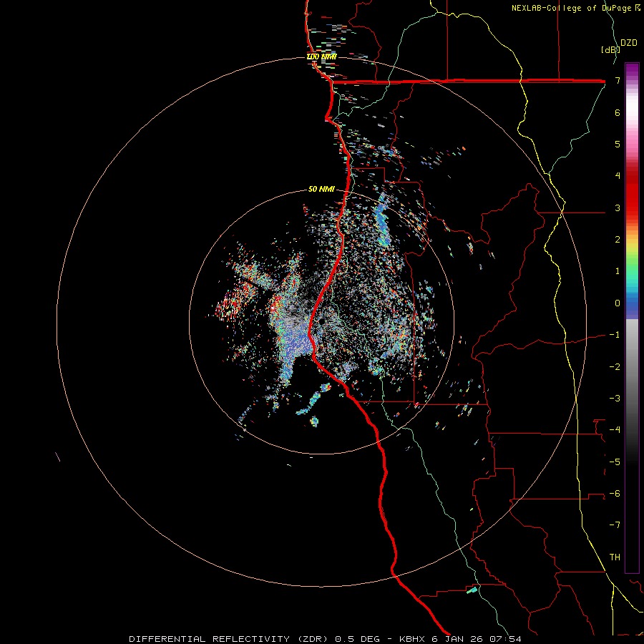Viewport: 644px width, 644px height.
Task: Click the TH threshold label on scale
Action: [615, 557]
